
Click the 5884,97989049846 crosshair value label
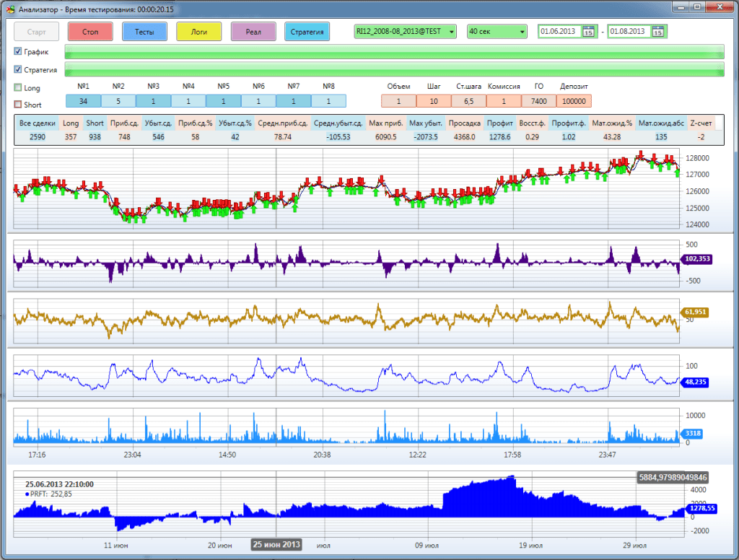click(x=673, y=478)
